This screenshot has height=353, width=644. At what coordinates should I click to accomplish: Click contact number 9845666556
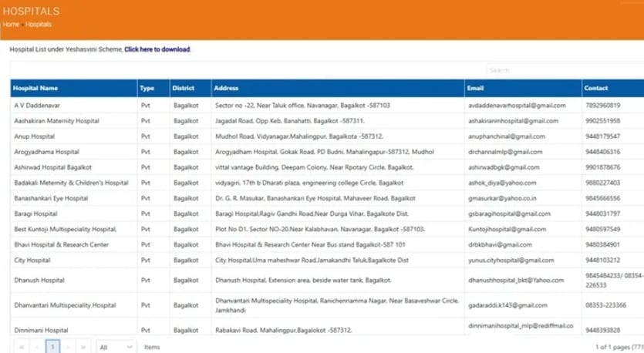pyautogui.click(x=603, y=198)
